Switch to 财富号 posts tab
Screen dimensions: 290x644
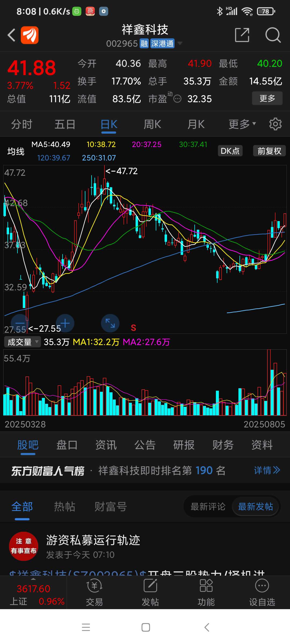click(x=111, y=507)
